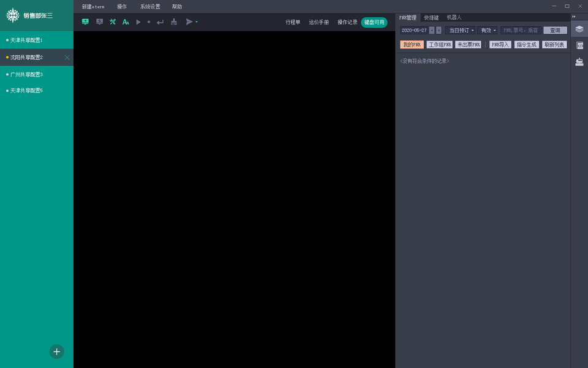This screenshot has height=368, width=588.
Task: Switch to the 机器人 tab
Action: [454, 17]
